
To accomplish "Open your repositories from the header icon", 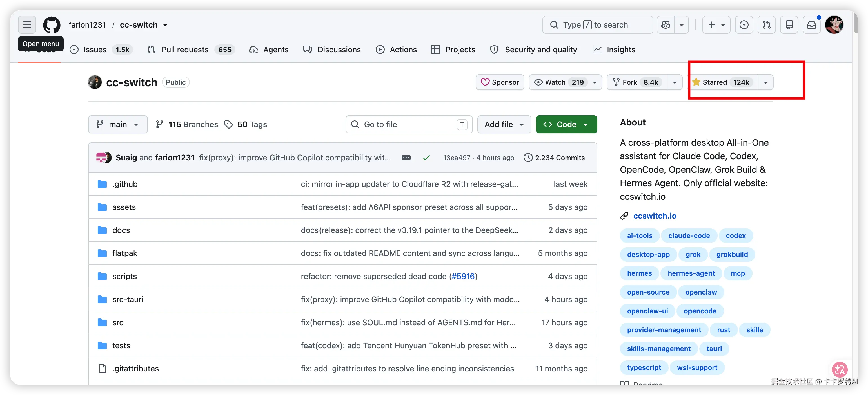I will 789,24.
